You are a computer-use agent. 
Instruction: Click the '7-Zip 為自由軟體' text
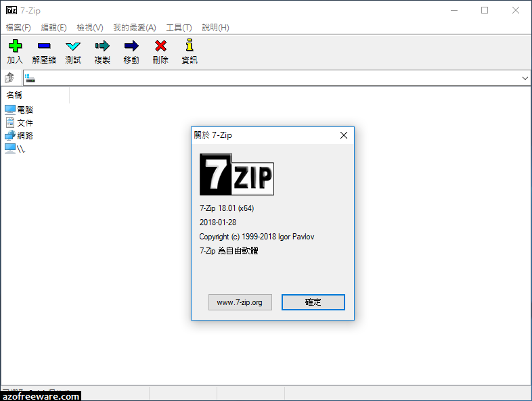[229, 251]
